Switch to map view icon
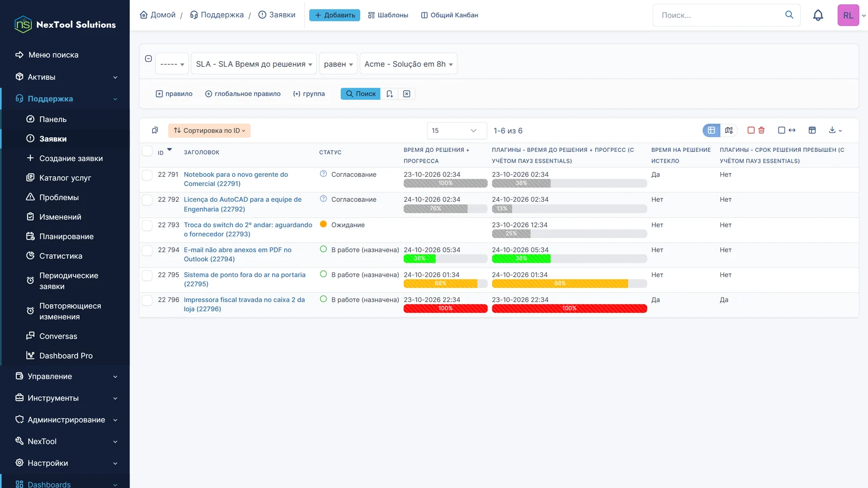 click(729, 130)
